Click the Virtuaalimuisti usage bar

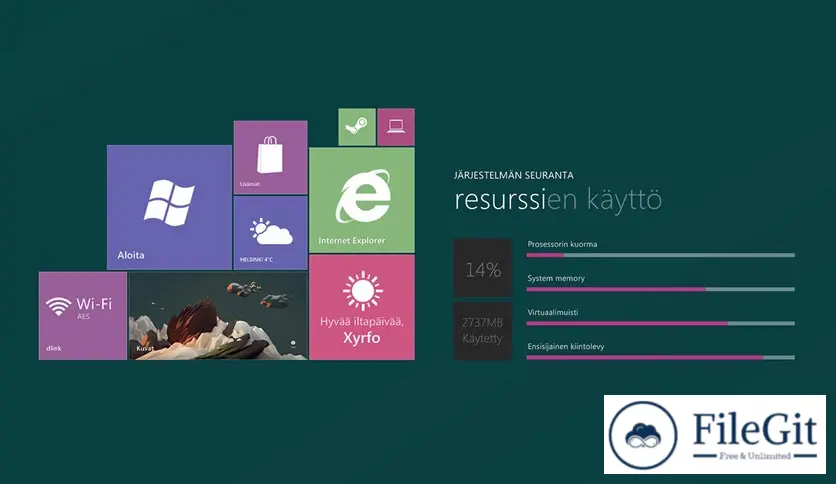(661, 324)
